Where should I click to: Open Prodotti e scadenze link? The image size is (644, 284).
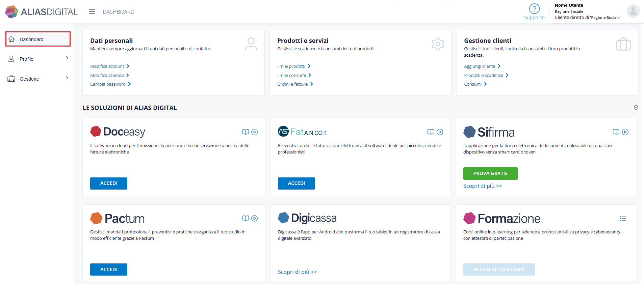[x=486, y=75]
